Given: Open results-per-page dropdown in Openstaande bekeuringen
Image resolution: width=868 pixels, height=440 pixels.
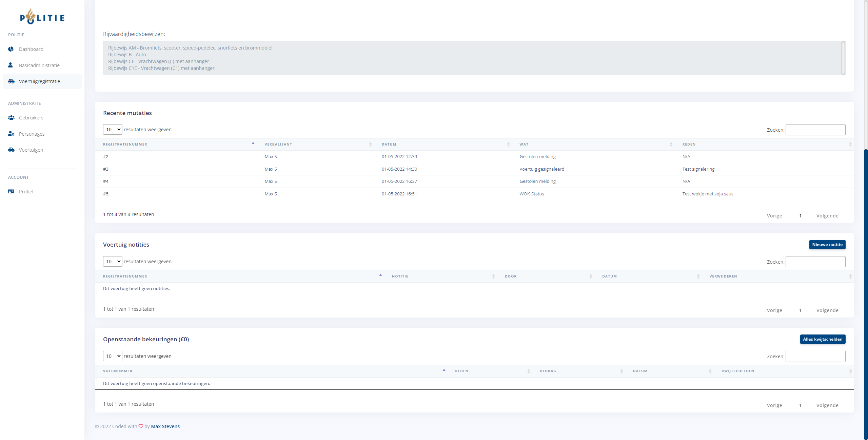Looking at the screenshot, I should [113, 356].
